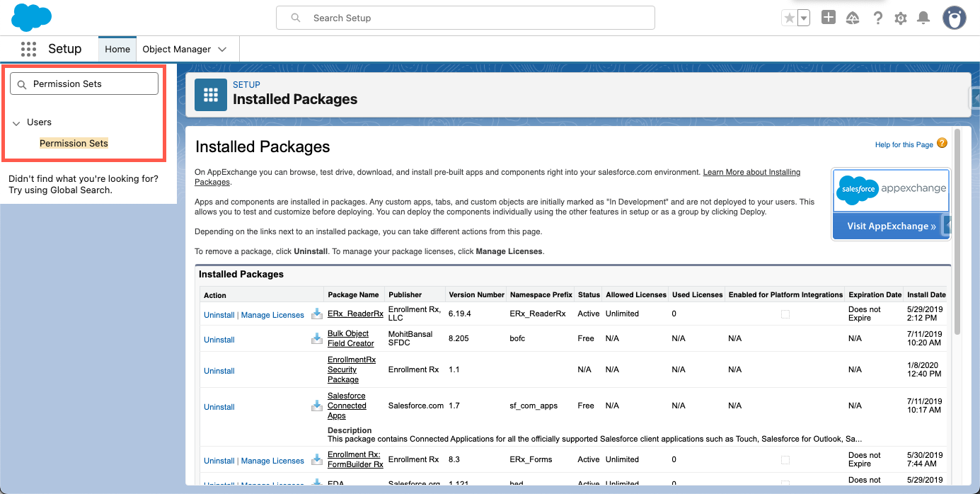Open the favorites list dropdown arrow
This screenshot has height=494, width=980.
tap(804, 19)
